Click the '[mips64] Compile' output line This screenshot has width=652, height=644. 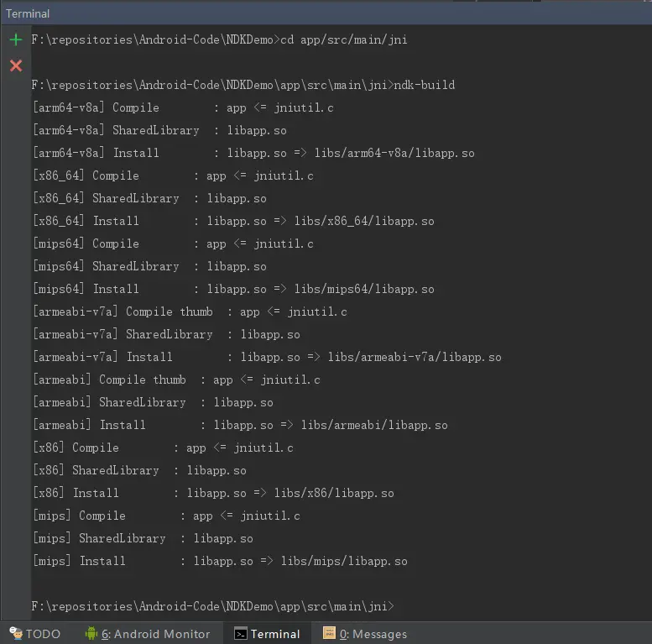tap(173, 243)
